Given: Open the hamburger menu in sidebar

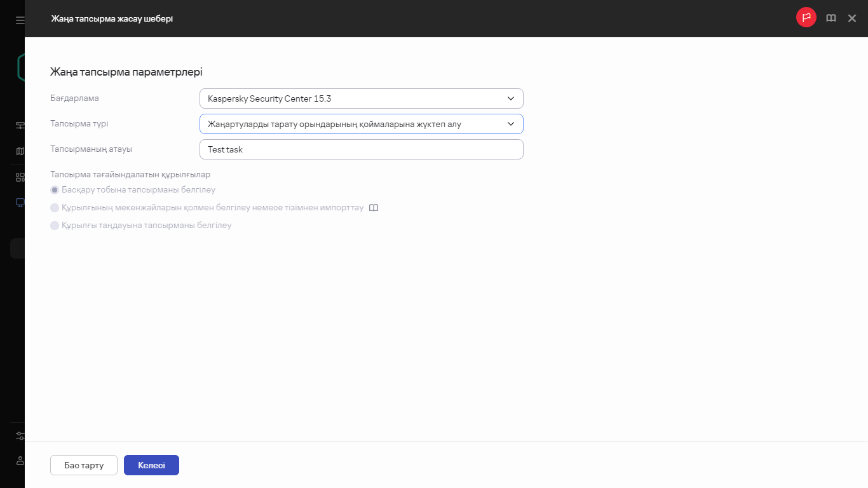Looking at the screenshot, I should 20,20.
